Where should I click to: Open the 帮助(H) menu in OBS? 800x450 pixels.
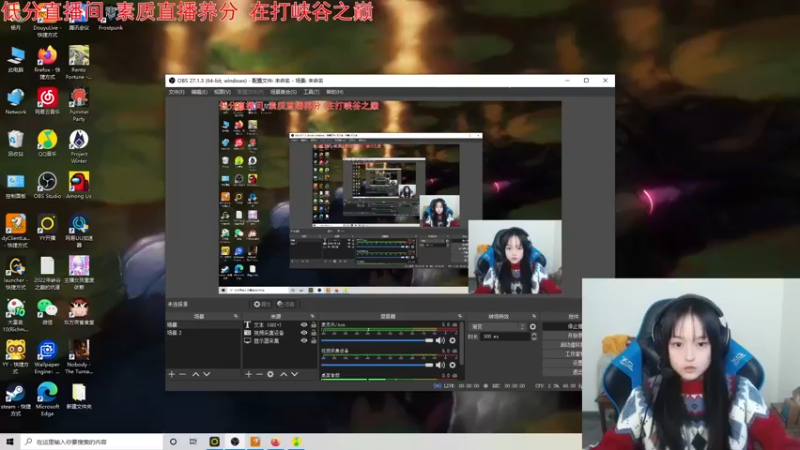click(334, 92)
